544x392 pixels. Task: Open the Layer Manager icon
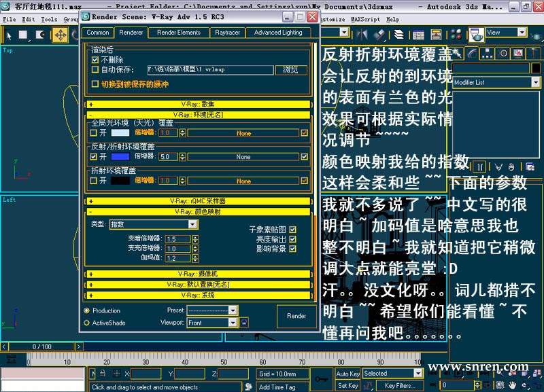tap(398, 35)
